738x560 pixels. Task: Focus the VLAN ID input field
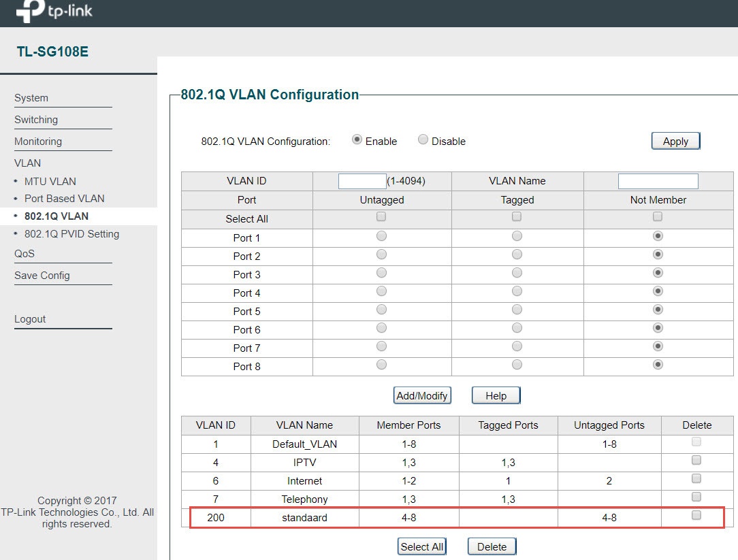tap(362, 181)
